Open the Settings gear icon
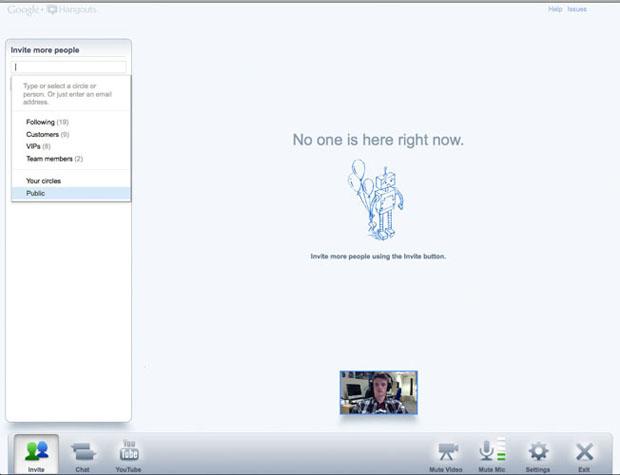 click(x=538, y=451)
